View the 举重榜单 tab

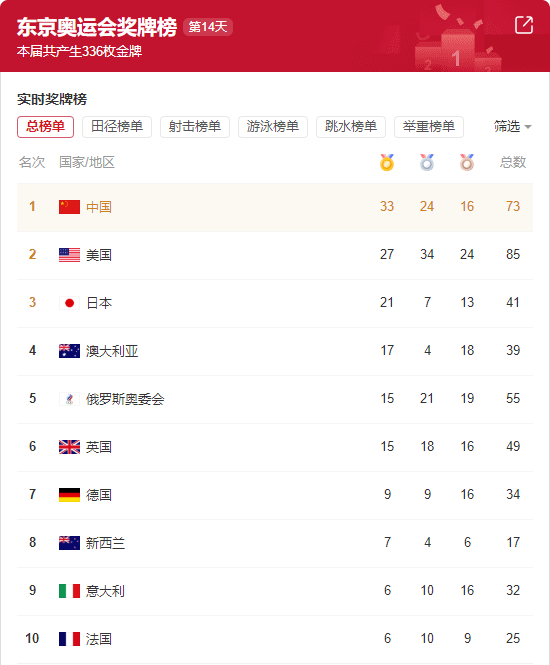coord(429,127)
